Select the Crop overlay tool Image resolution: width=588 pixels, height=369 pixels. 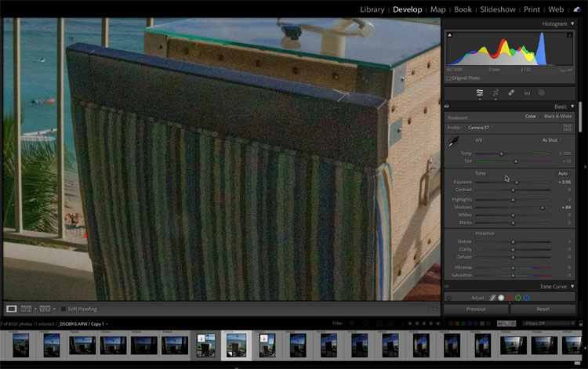coord(495,92)
